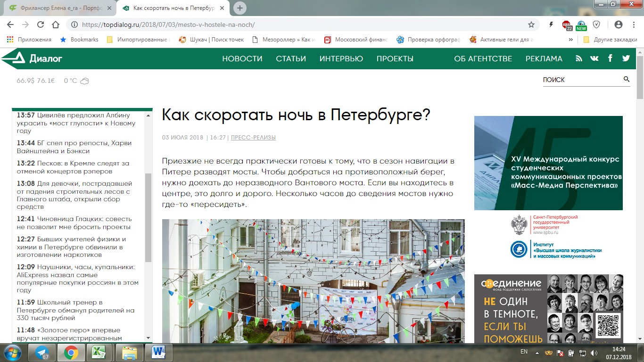The width and height of the screenshot is (644, 362).
Task: Open the Импортированные bookmarks folder
Action: coord(138,40)
